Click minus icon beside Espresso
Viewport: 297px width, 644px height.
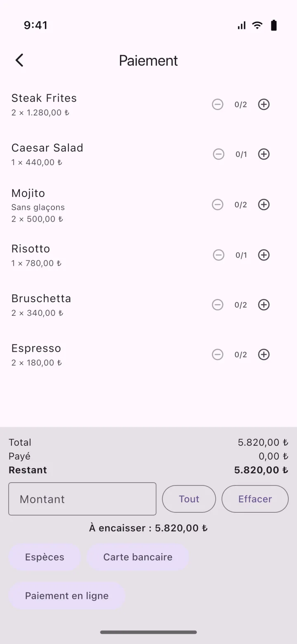click(218, 355)
